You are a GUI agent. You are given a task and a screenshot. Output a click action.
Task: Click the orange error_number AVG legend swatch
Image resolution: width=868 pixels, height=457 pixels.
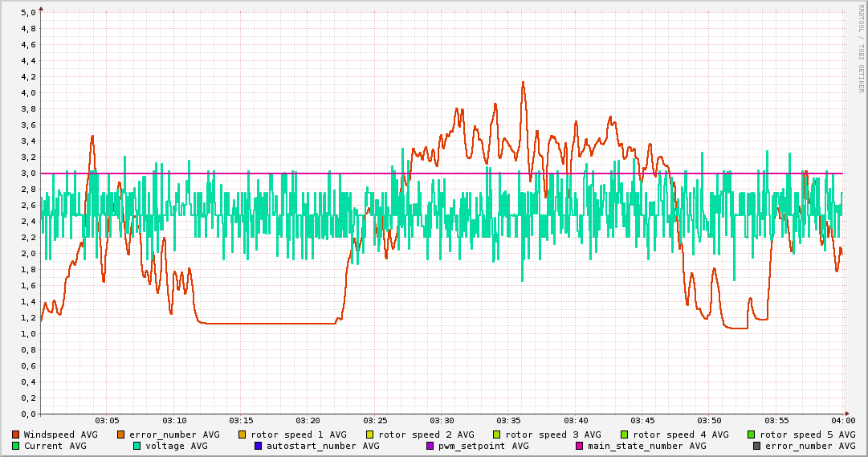point(121,435)
